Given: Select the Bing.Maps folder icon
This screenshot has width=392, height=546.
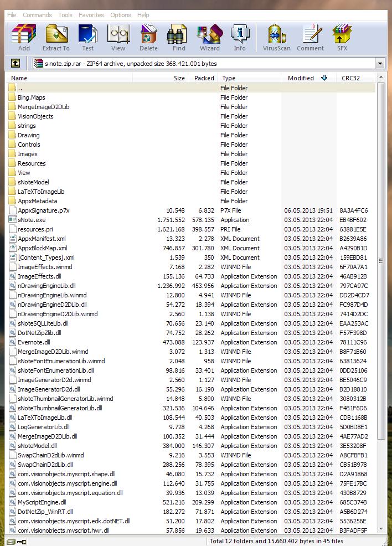Looking at the screenshot, I should [x=13, y=97].
